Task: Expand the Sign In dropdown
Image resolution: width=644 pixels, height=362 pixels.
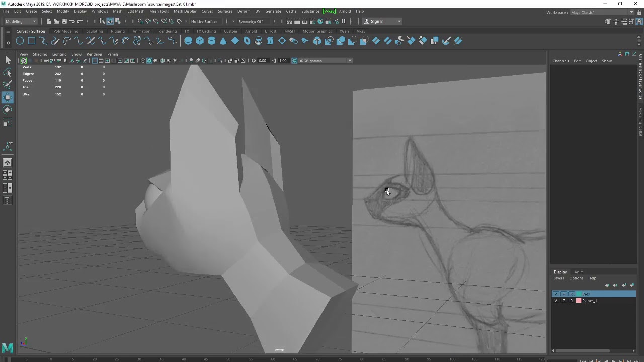Action: point(399,21)
